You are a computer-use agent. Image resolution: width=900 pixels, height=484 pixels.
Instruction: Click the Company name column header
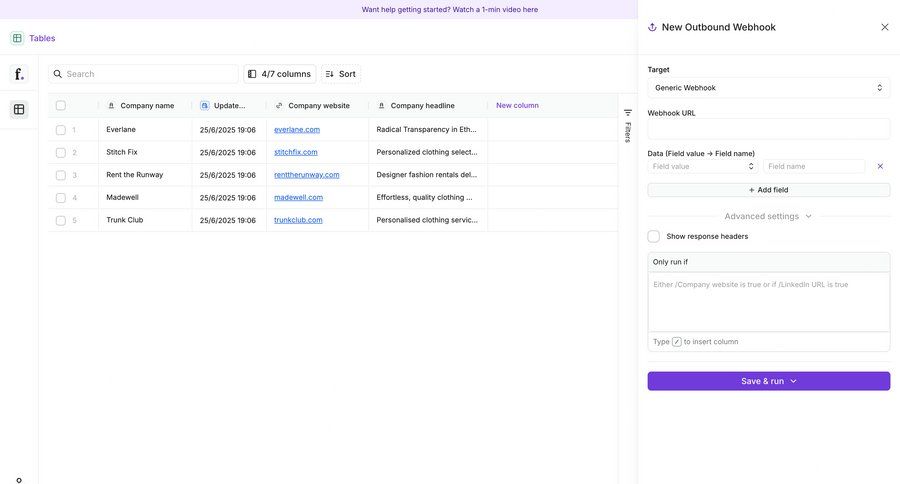145,106
